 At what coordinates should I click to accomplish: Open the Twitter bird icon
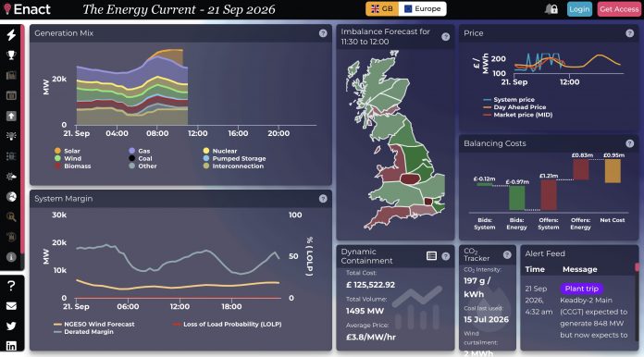pyautogui.click(x=11, y=326)
